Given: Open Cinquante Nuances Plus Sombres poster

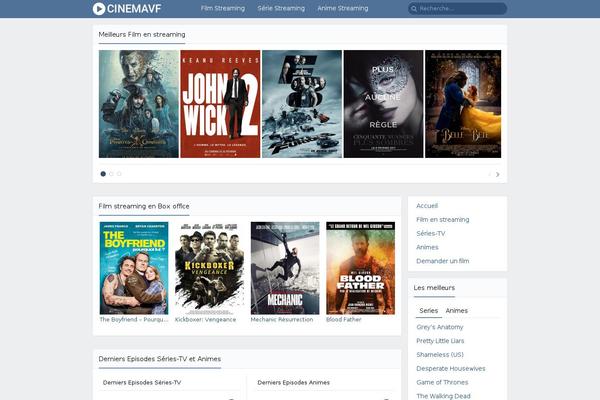Looking at the screenshot, I should coord(383,104).
